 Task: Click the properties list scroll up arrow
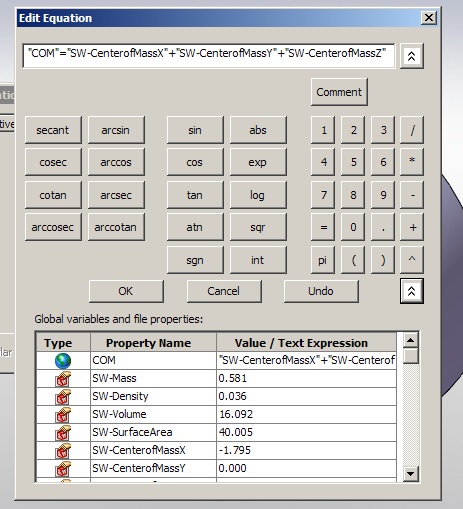tap(411, 340)
